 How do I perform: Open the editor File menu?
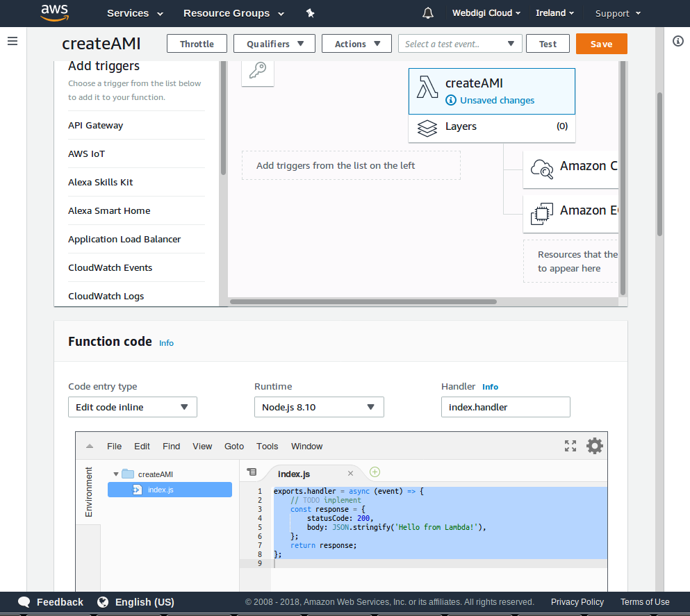coord(115,447)
